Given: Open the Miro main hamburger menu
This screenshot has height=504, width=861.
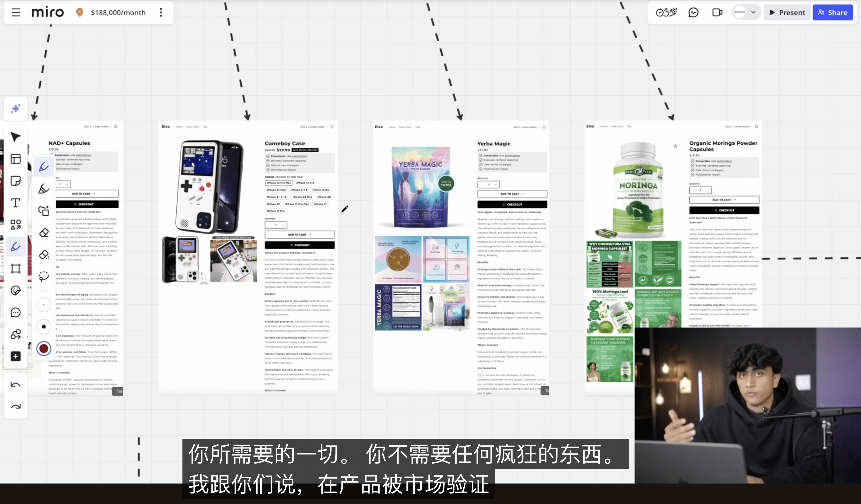Looking at the screenshot, I should [x=16, y=13].
